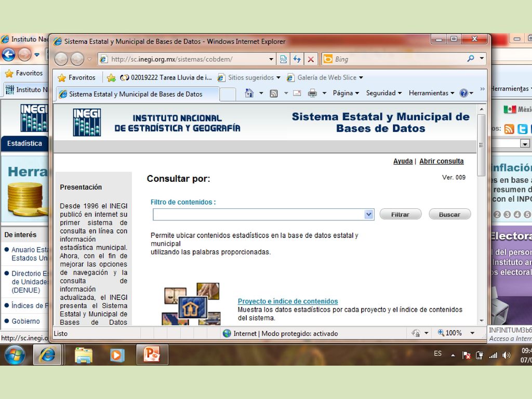
Task: Click the Gobierno link in background window
Action: pos(26,321)
